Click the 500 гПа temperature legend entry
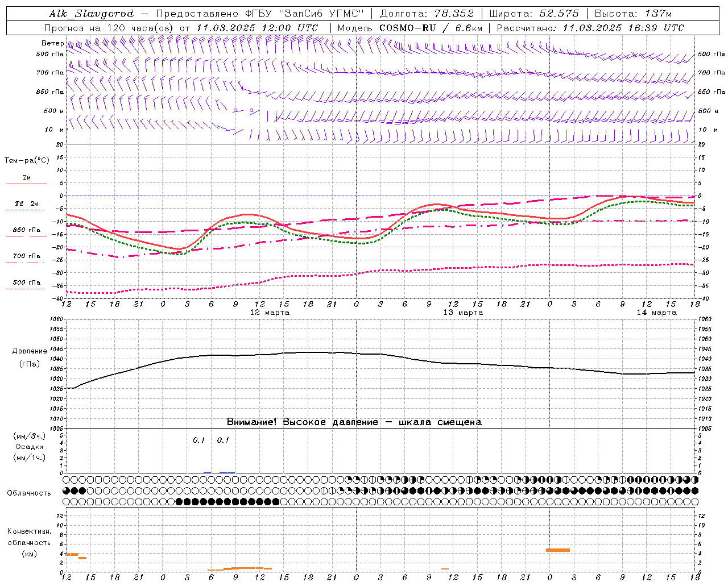The height and width of the screenshot is (582, 728). 27,282
